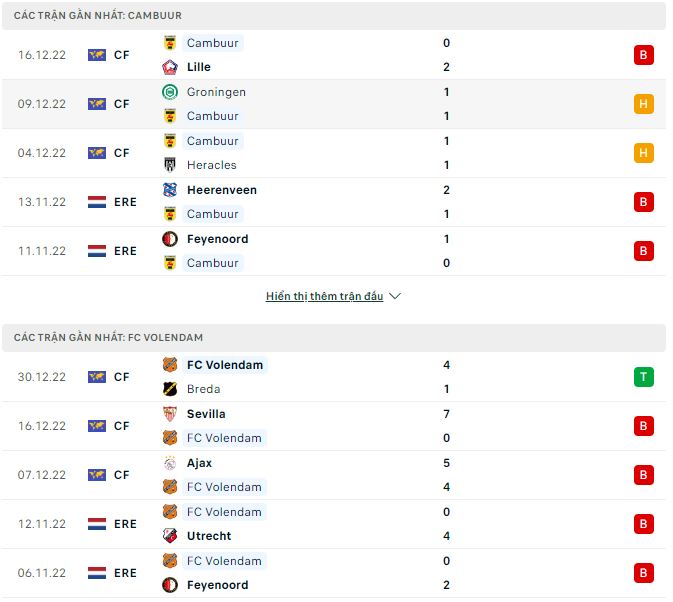Click the Lille team crest icon
Screen dimensions: 673x602
coord(169,67)
